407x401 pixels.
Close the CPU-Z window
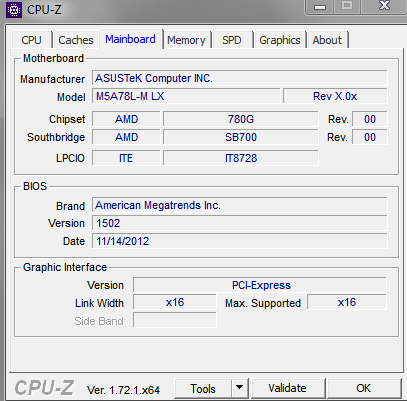[x=384, y=6]
